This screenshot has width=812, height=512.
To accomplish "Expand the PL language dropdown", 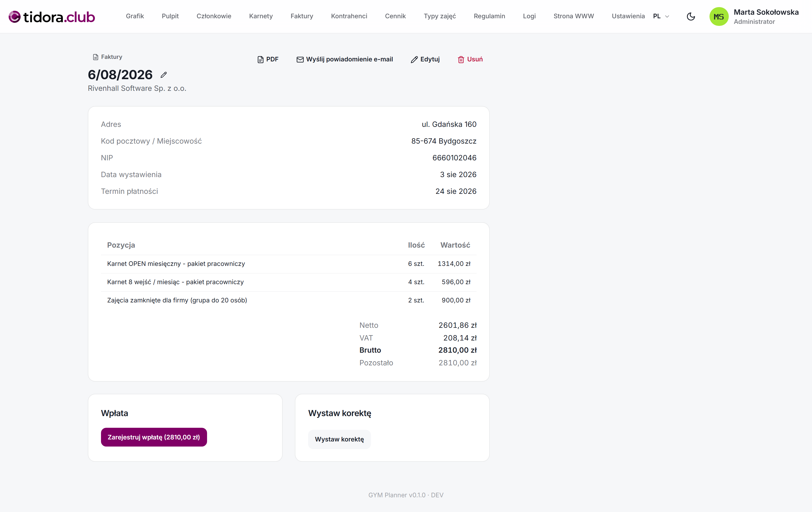I will pos(661,16).
